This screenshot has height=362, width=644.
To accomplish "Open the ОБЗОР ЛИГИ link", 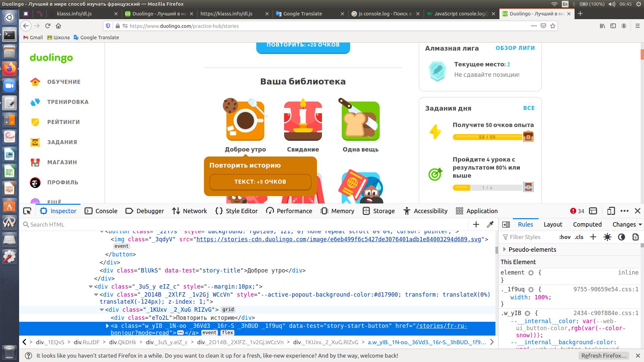I will click(515, 48).
